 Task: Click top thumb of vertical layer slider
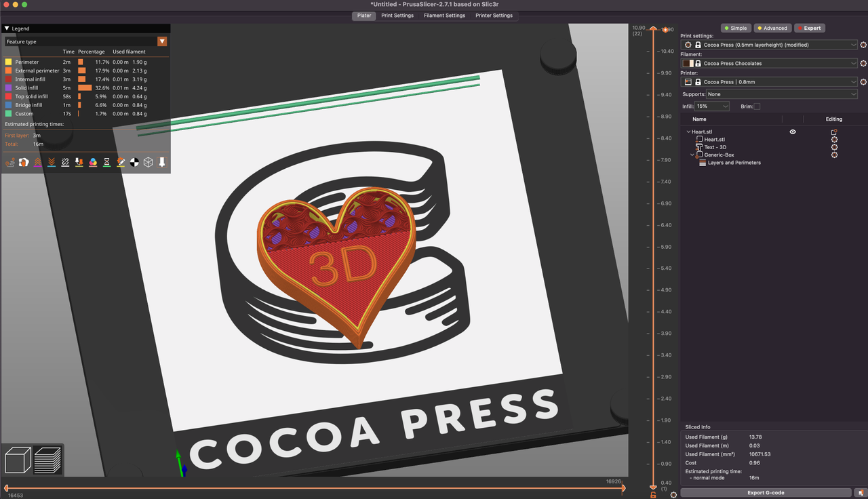pyautogui.click(x=653, y=29)
